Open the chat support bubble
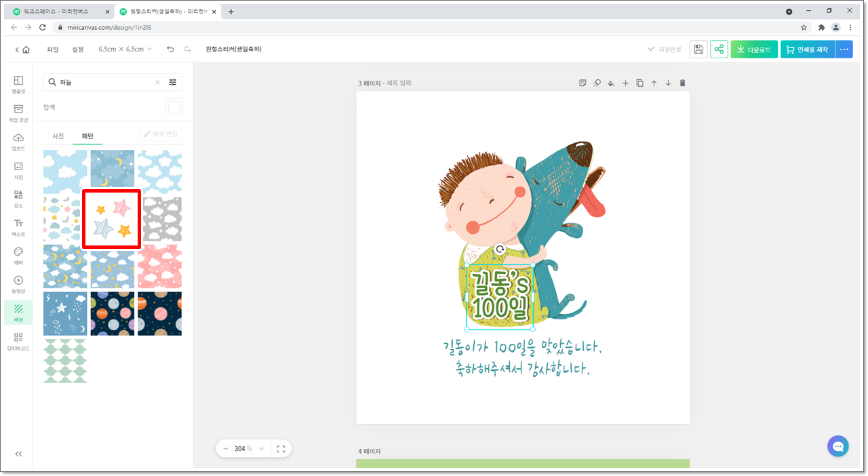Viewport: 868px width, 476px height. pyautogui.click(x=837, y=446)
